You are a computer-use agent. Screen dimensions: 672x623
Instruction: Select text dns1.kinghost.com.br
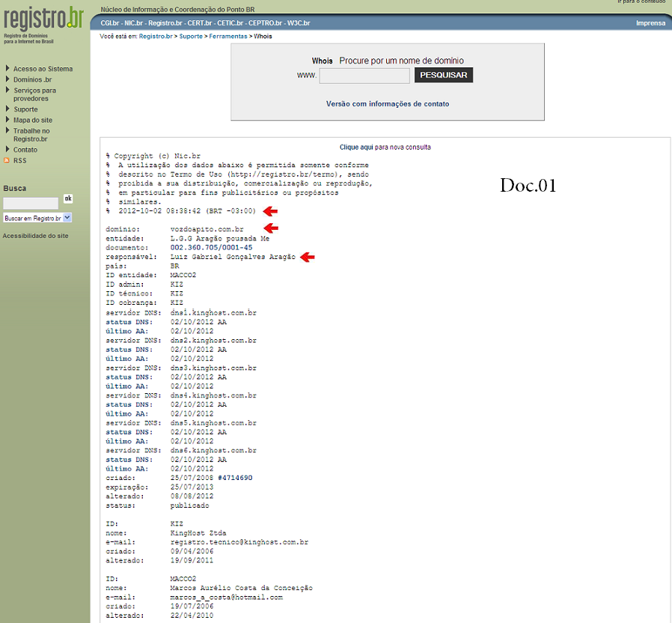tap(213, 312)
